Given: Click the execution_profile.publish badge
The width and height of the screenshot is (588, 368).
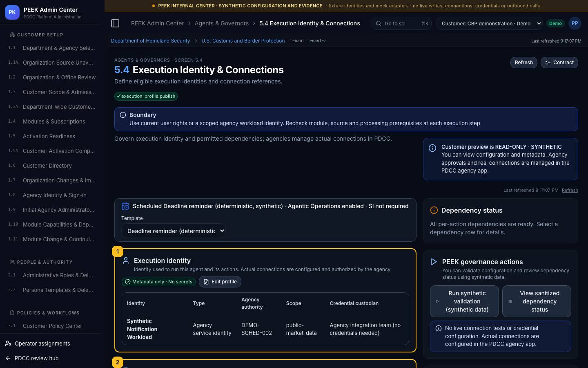Looking at the screenshot, I should click(146, 96).
